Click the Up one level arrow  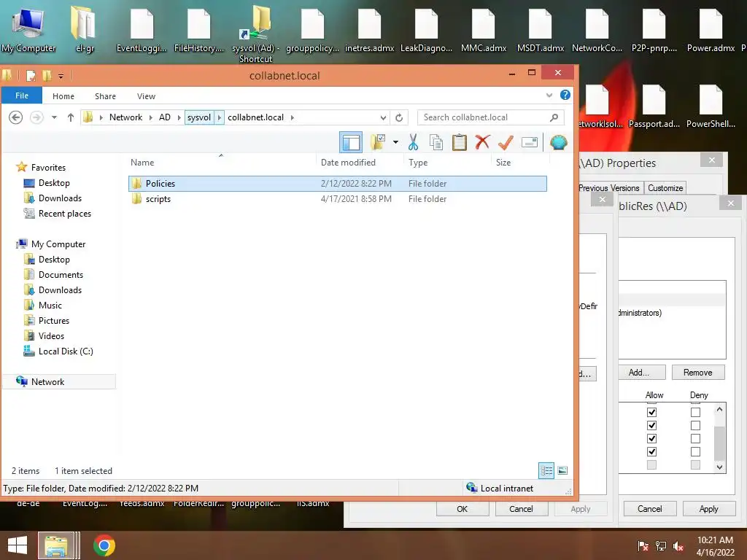[71, 117]
